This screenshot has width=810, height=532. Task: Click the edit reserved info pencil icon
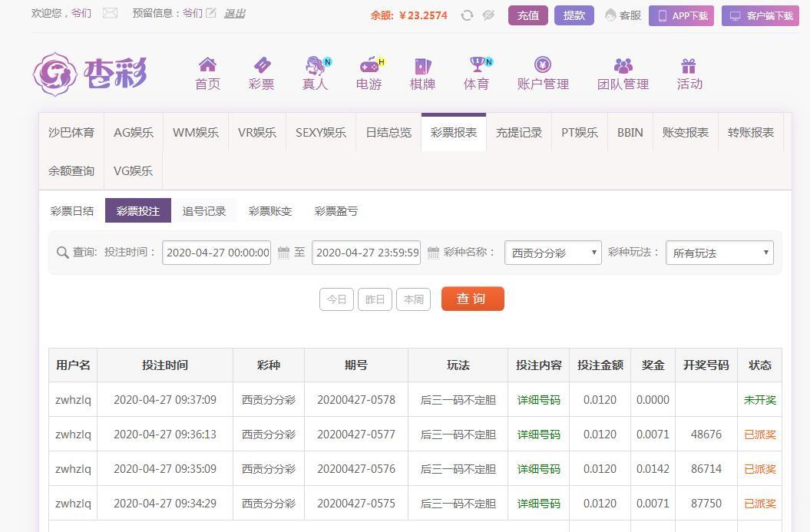210,13
